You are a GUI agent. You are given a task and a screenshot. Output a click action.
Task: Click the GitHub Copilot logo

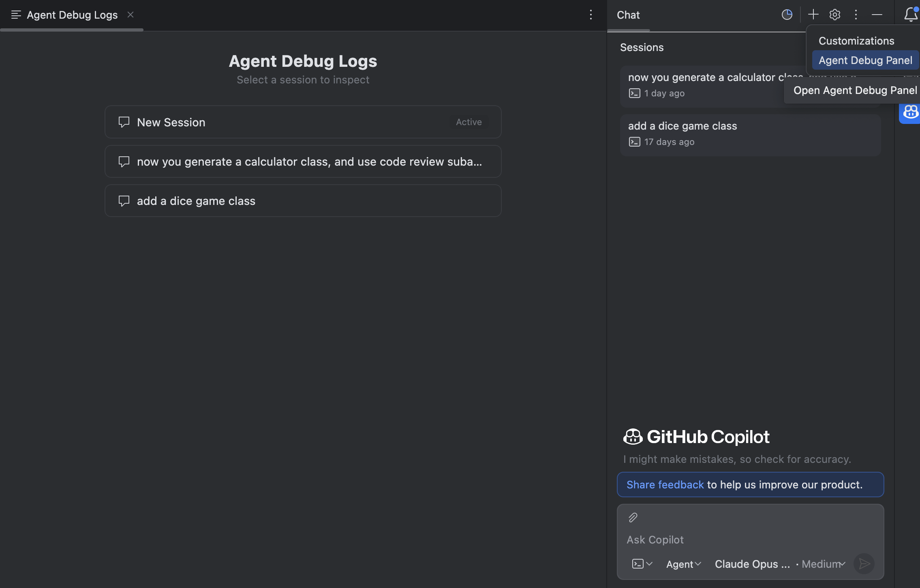tap(696, 437)
